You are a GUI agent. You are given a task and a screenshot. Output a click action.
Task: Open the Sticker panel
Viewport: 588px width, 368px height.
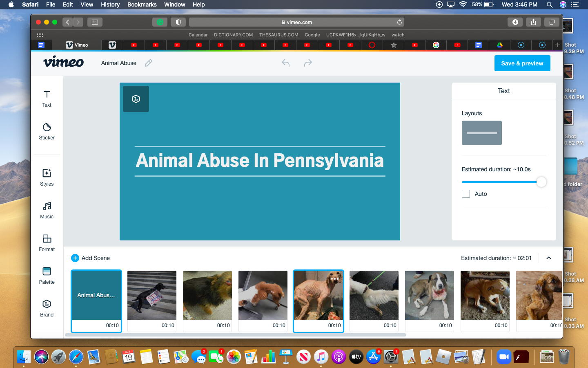(x=47, y=131)
